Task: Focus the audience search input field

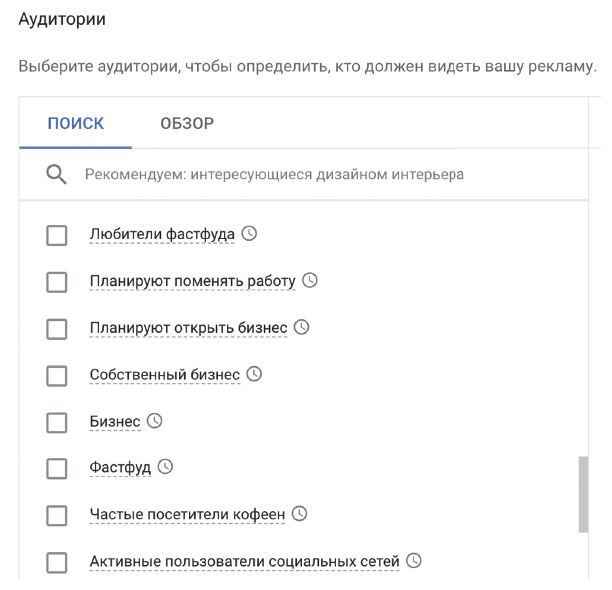Action: tap(304, 174)
